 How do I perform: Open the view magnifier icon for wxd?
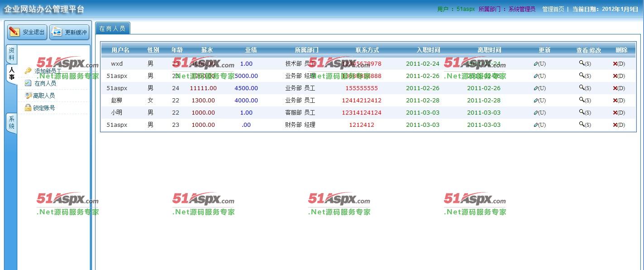coord(582,63)
